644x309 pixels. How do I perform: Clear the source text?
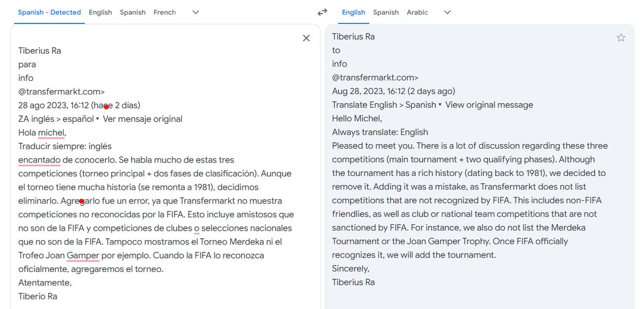pos(306,38)
